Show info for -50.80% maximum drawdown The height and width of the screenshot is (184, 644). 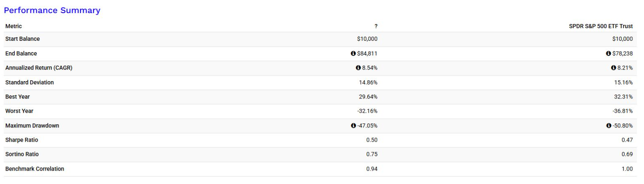click(608, 126)
